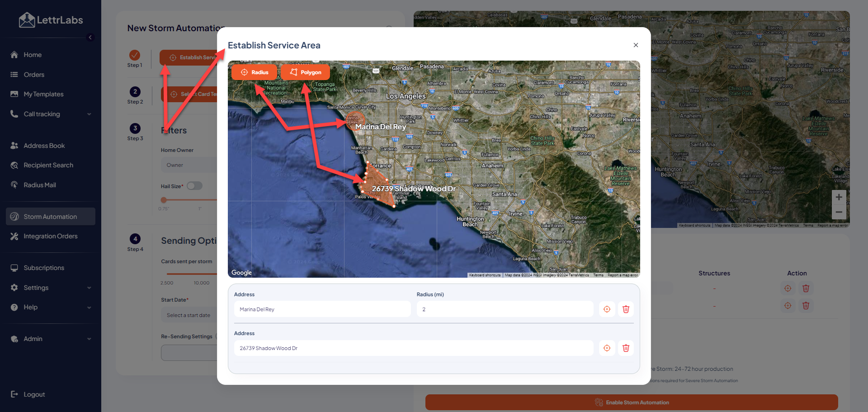Toggle the Hail Size switch
This screenshot has height=412, width=868.
(195, 186)
